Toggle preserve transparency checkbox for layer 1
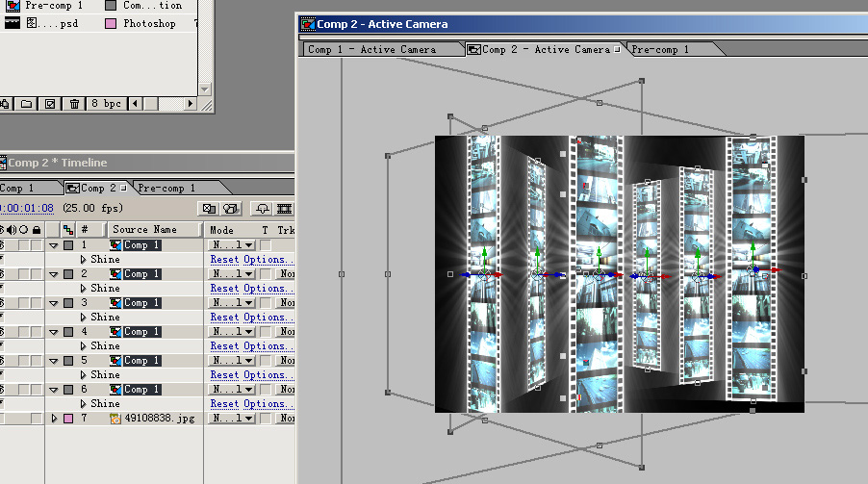868x484 pixels. pos(266,244)
